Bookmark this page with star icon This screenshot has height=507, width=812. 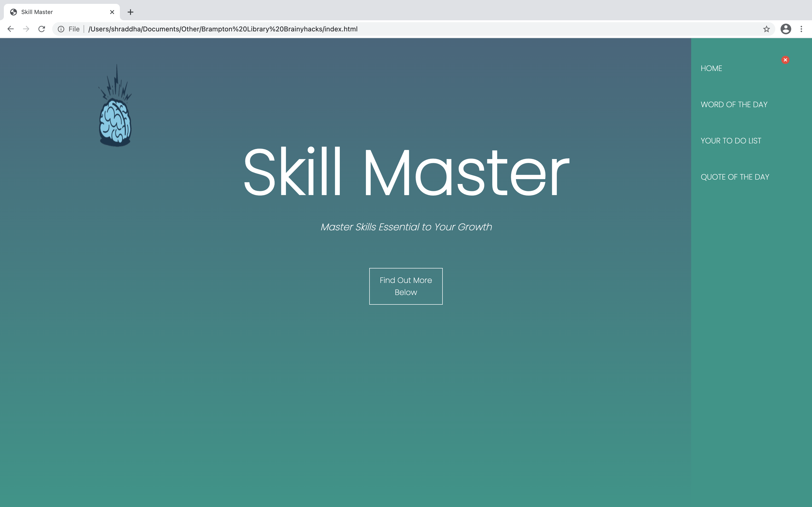pyautogui.click(x=766, y=29)
